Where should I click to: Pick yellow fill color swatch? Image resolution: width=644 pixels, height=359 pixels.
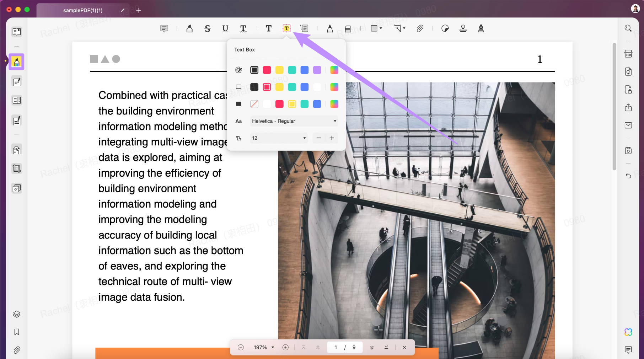point(292,104)
